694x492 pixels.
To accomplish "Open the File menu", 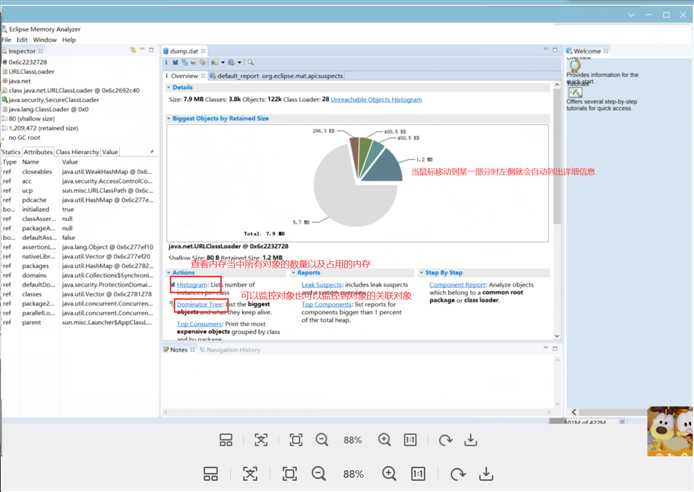I will 6,40.
